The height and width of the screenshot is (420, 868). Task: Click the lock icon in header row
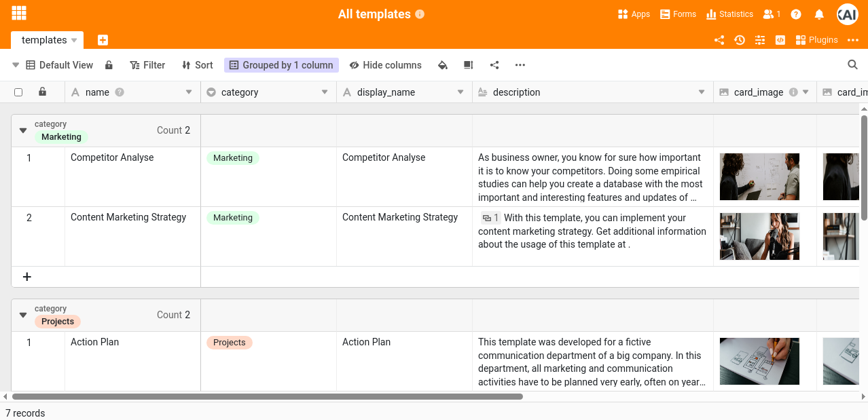42,92
